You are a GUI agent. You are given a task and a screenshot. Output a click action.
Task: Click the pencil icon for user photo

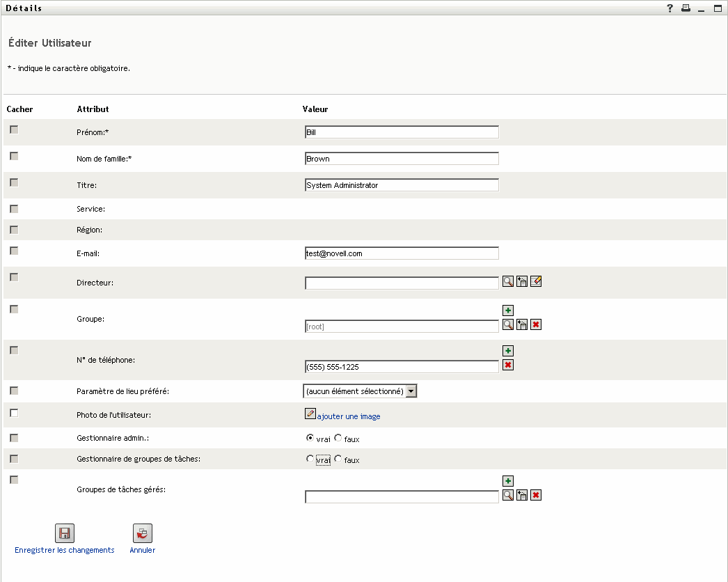pos(310,414)
